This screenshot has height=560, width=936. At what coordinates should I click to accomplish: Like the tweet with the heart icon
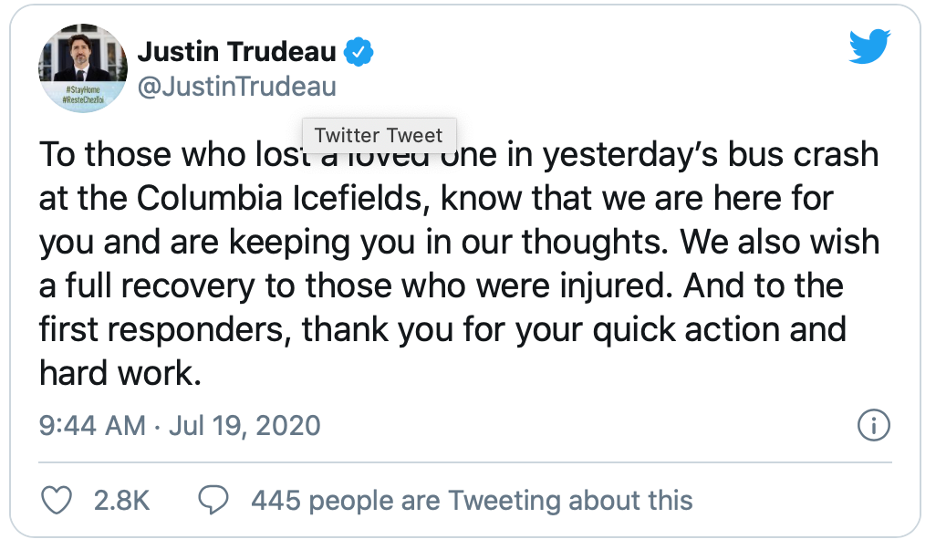57,500
